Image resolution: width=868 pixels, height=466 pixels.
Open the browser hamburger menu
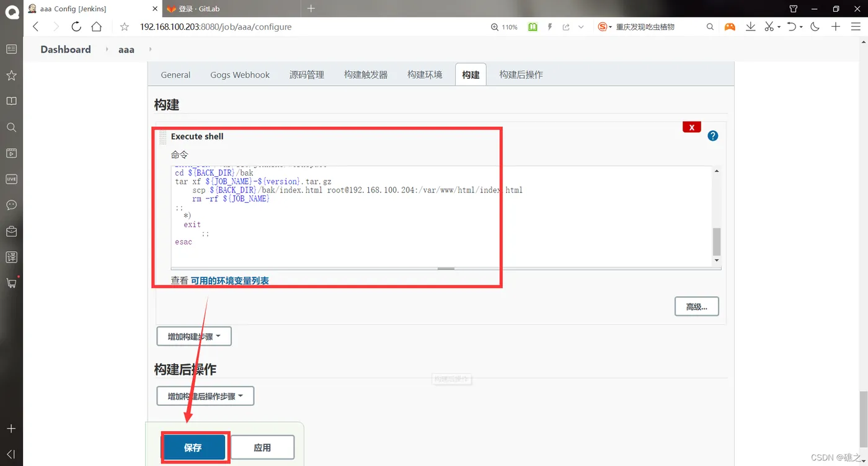[856, 27]
